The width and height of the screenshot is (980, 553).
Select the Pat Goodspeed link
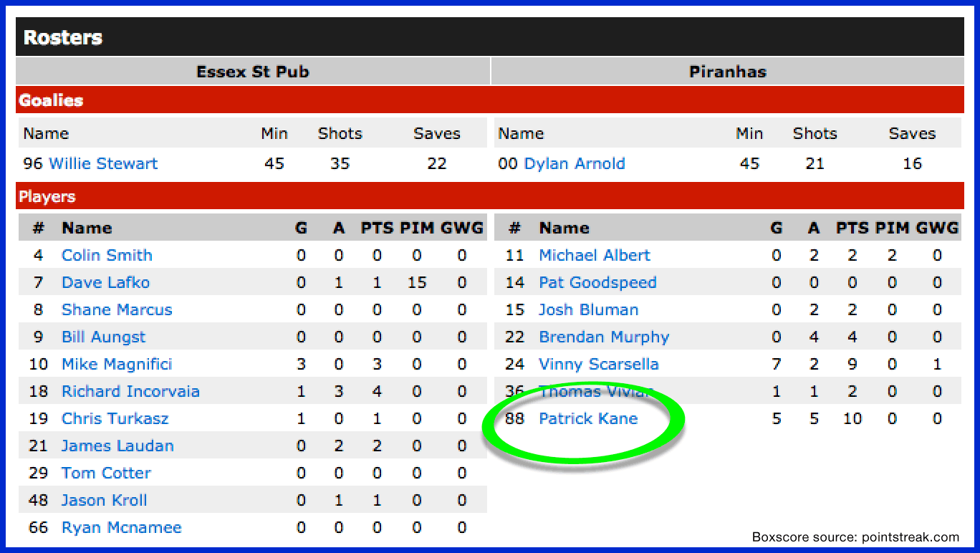click(597, 282)
